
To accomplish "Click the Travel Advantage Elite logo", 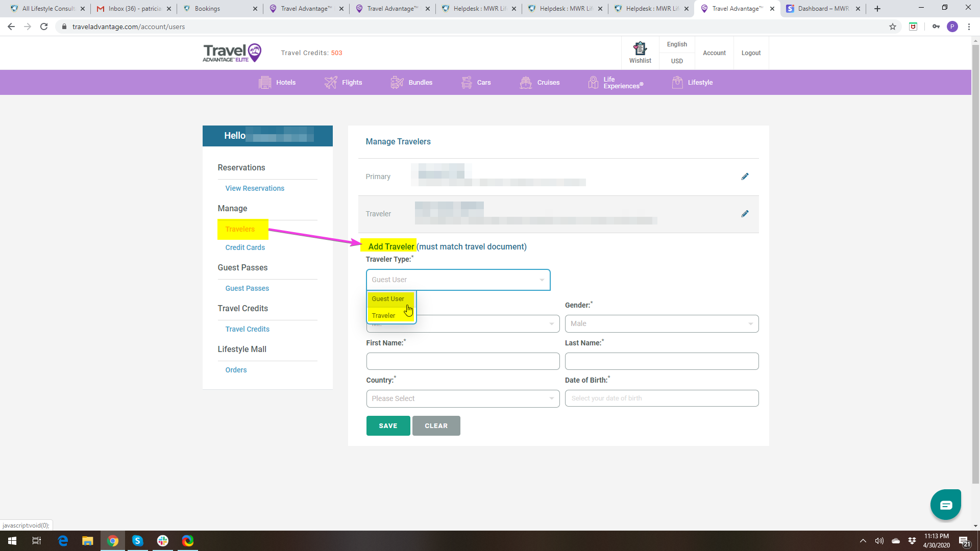I will coord(232,53).
